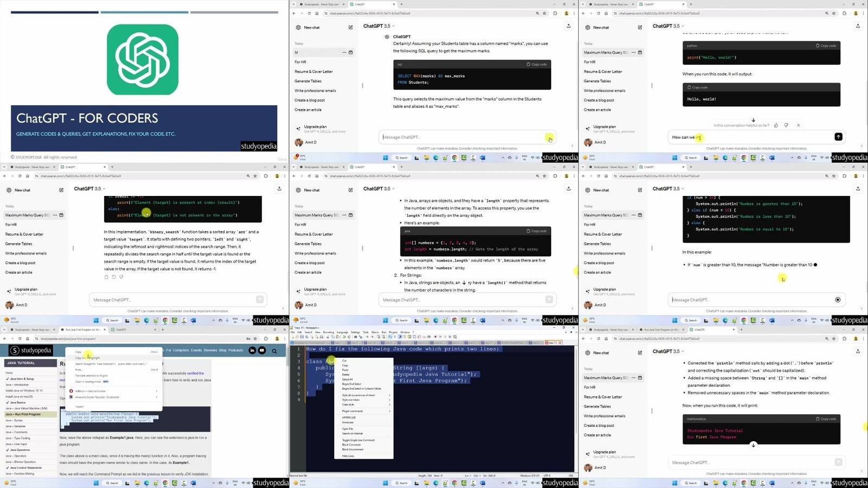This screenshot has width=868, height=488.
Task: Click scroll-to-bottom arrow above the mathematica chat input
Action: point(753,445)
